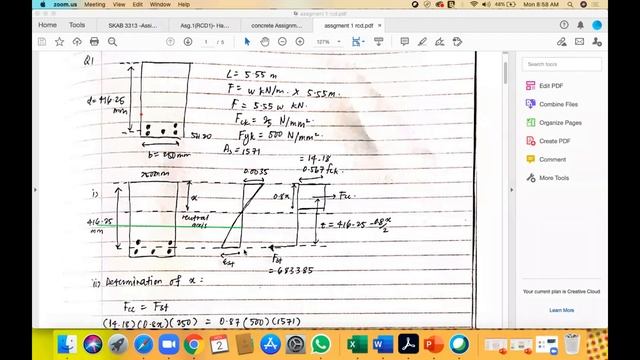Open Finder from the Dock

tap(67, 344)
